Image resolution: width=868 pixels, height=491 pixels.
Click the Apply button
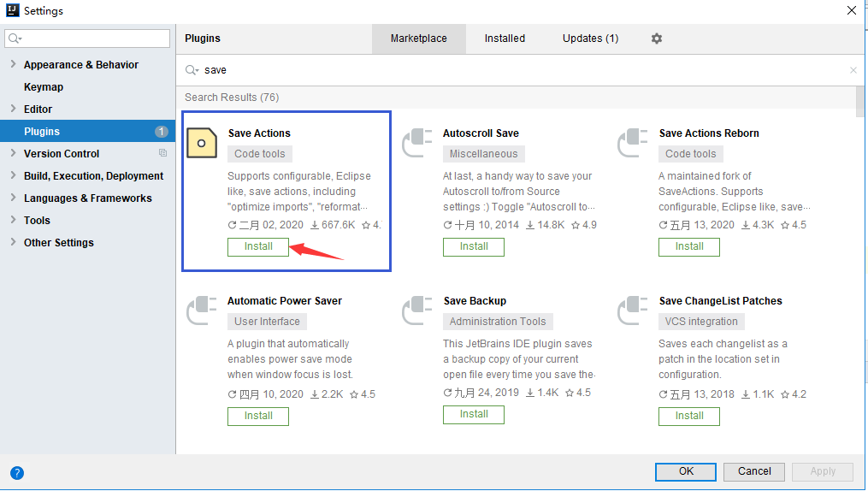click(x=823, y=471)
